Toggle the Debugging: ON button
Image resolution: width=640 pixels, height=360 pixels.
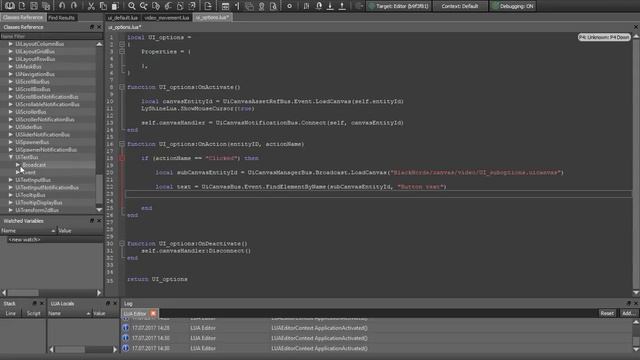click(x=513, y=6)
